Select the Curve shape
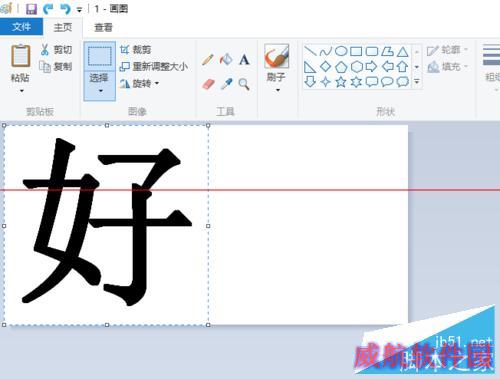 pyautogui.click(x=326, y=51)
